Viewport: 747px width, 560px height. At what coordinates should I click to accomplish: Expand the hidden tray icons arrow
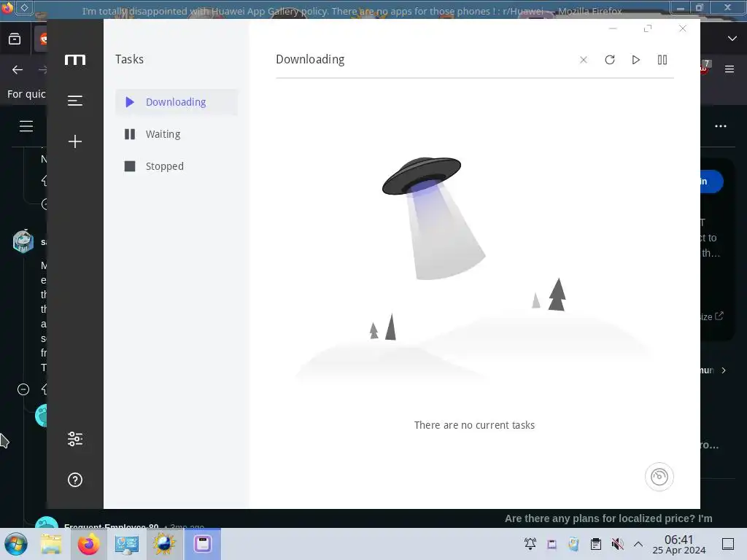(x=638, y=544)
